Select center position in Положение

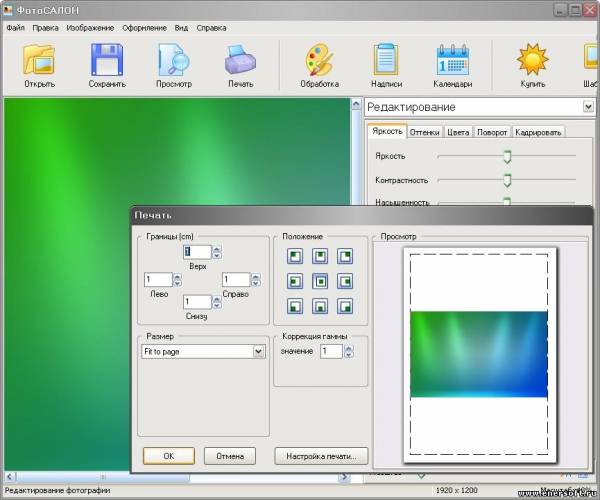click(320, 281)
